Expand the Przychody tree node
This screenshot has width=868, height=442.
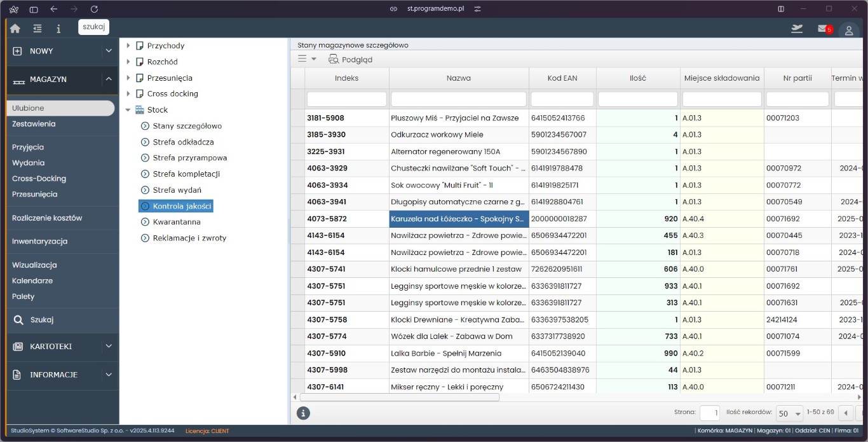(x=128, y=46)
